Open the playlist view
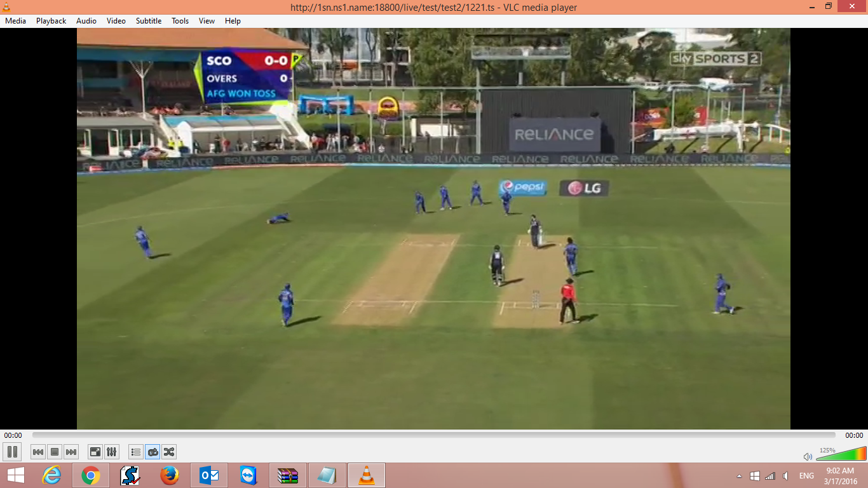This screenshot has height=488, width=868. pyautogui.click(x=135, y=452)
